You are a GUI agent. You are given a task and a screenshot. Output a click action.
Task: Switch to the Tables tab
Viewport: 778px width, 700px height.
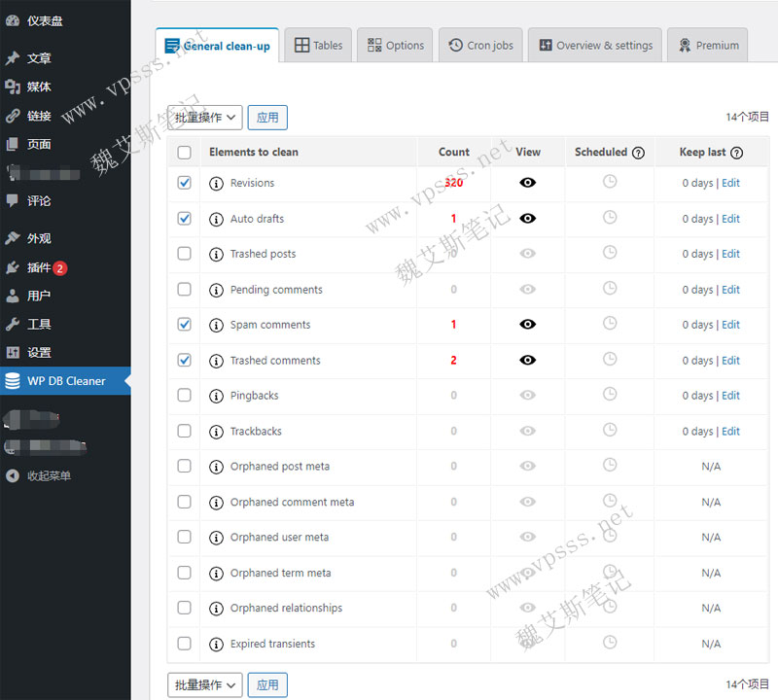click(318, 44)
